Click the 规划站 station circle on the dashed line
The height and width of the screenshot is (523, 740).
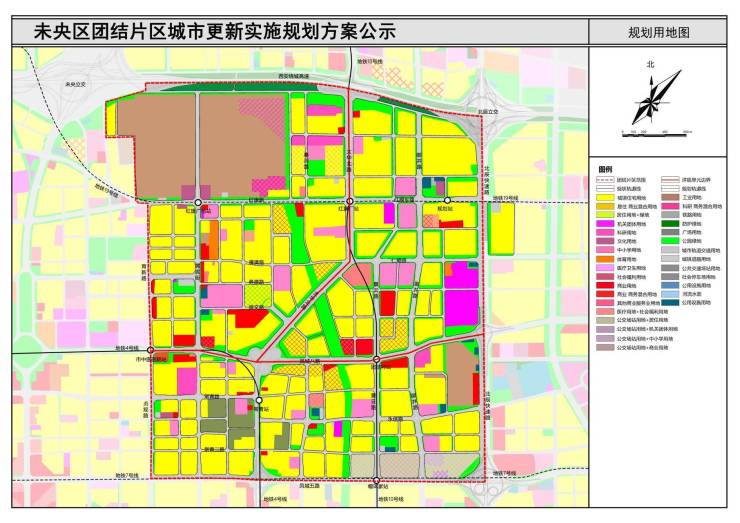click(x=447, y=201)
